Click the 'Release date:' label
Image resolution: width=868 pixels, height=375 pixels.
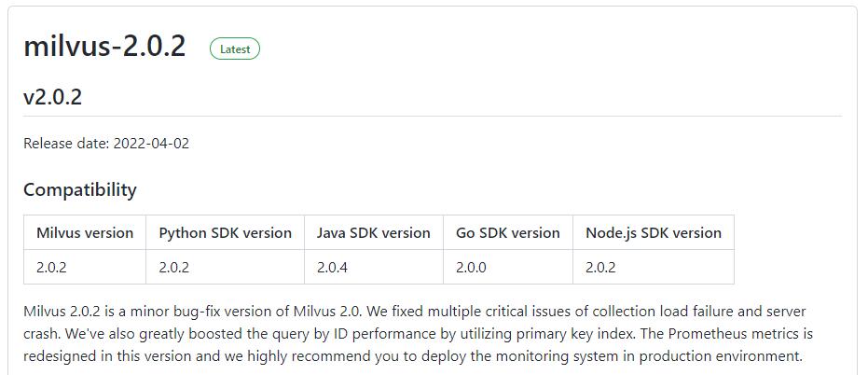pyautogui.click(x=65, y=144)
